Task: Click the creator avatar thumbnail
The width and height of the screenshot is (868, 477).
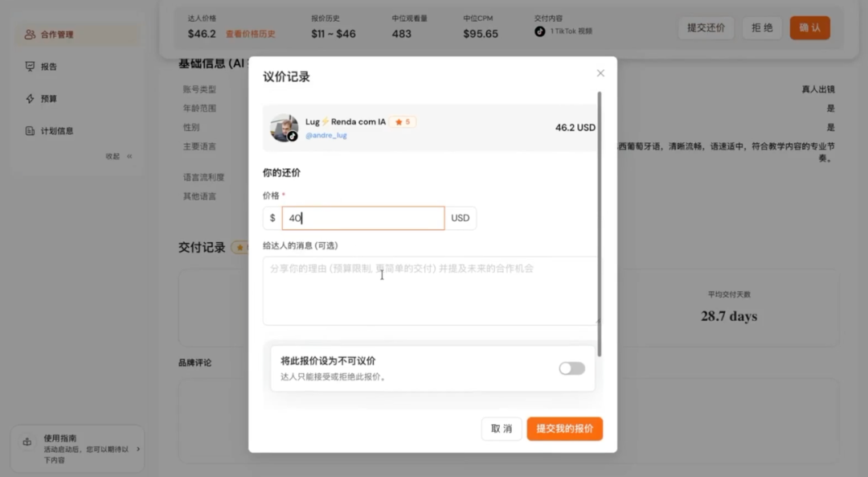Action: tap(284, 128)
